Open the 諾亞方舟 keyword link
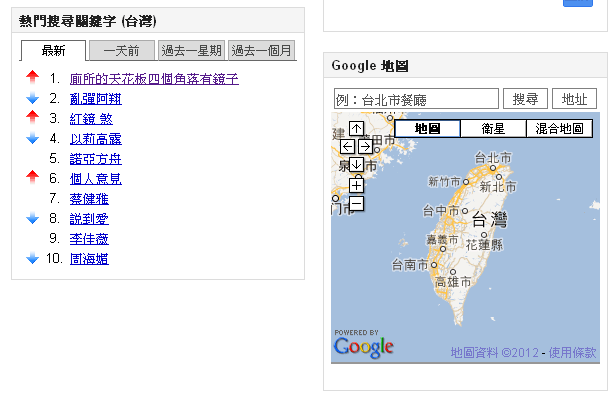This screenshot has width=615, height=397. (x=96, y=159)
